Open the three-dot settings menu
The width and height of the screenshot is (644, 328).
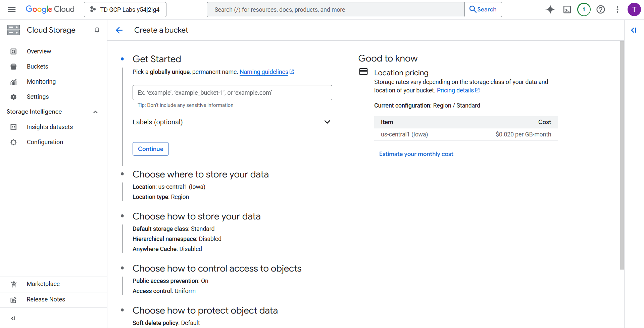[x=617, y=9]
